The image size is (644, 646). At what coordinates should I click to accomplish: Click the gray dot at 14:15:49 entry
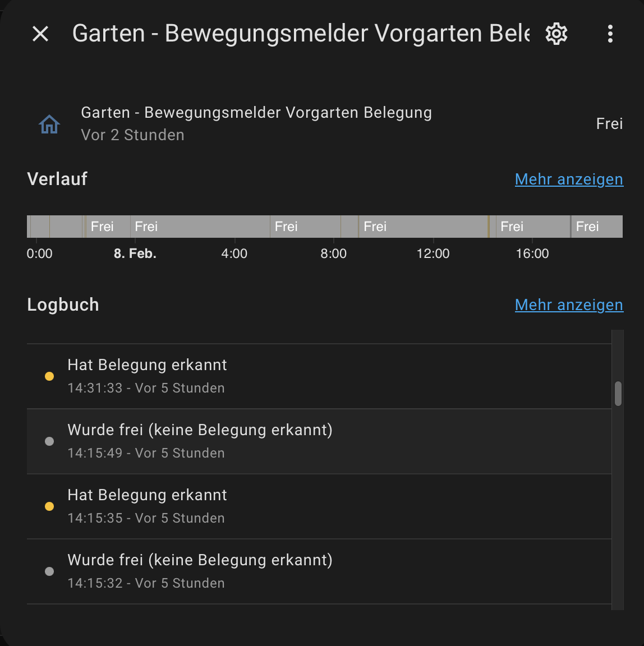click(49, 441)
